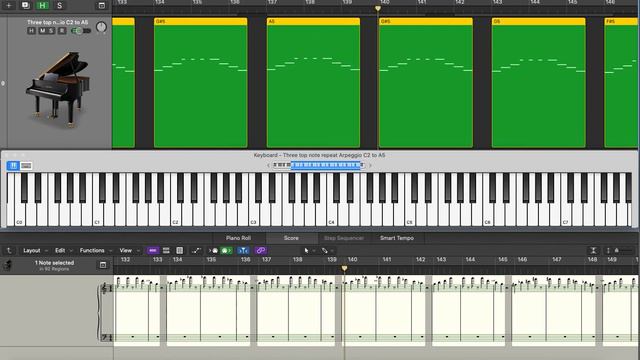The image size is (640, 360).
Task: Click the track volume knob
Action: (101, 27)
